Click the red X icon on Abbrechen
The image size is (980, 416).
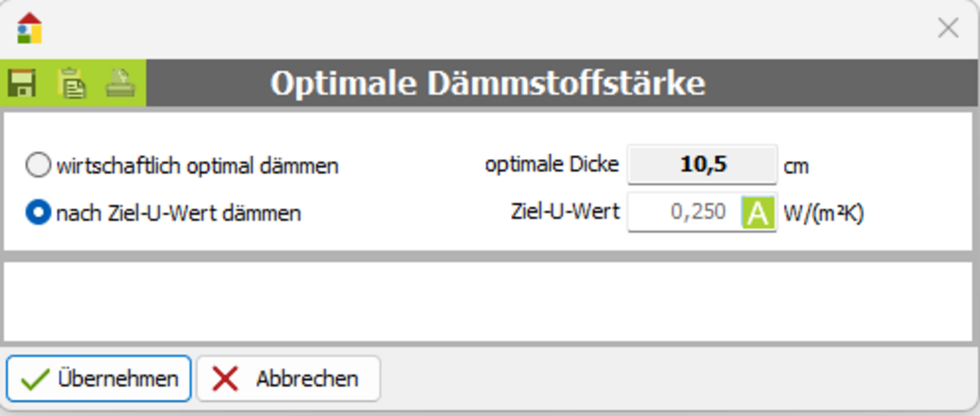[225, 379]
